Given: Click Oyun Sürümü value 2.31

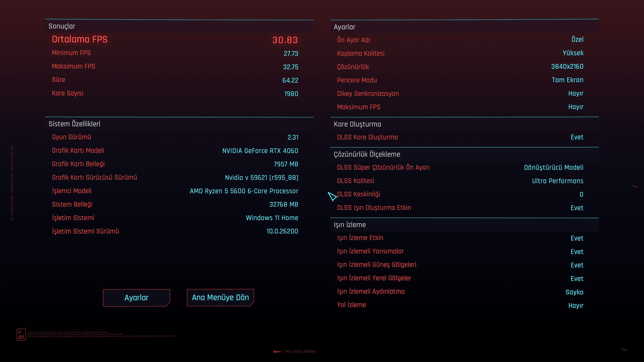Looking at the screenshot, I should tap(293, 137).
